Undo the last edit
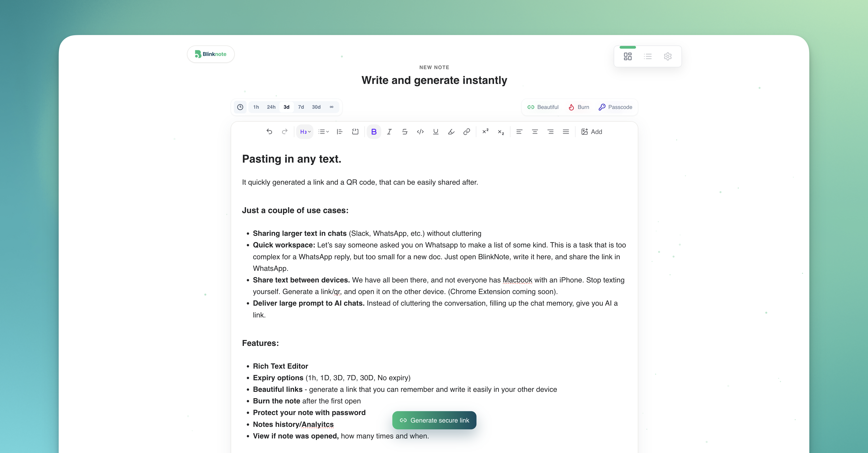Viewport: 868px width, 453px height. (269, 132)
